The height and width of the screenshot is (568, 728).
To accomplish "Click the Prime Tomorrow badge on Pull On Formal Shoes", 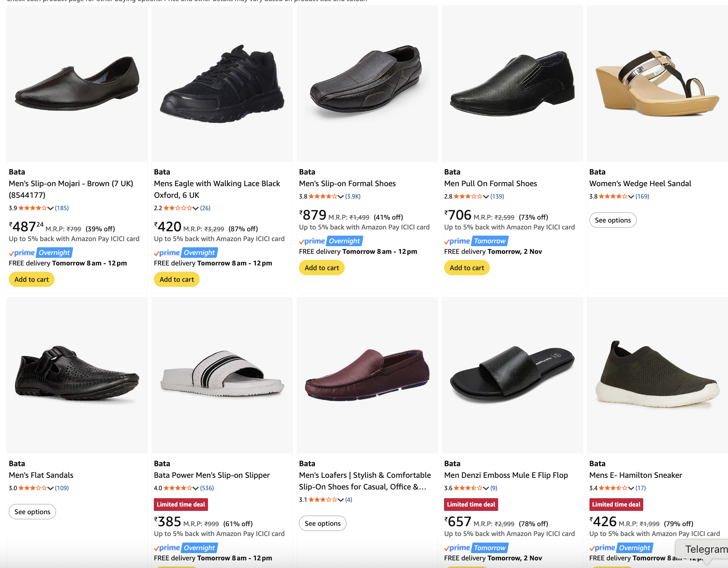I will 489,241.
